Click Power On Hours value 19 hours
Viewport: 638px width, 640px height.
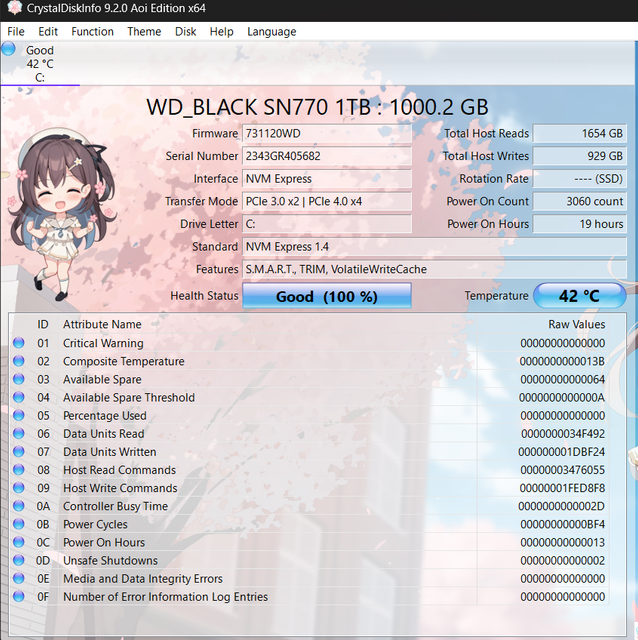click(x=580, y=224)
